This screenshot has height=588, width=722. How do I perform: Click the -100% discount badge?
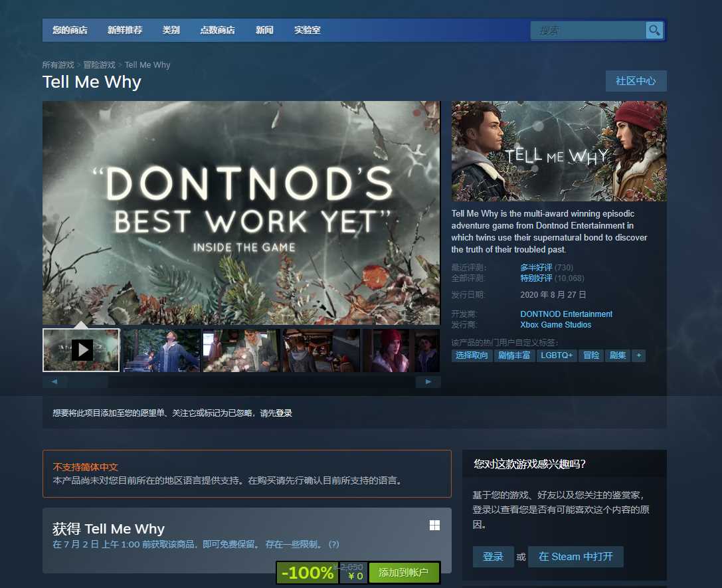pos(308,572)
